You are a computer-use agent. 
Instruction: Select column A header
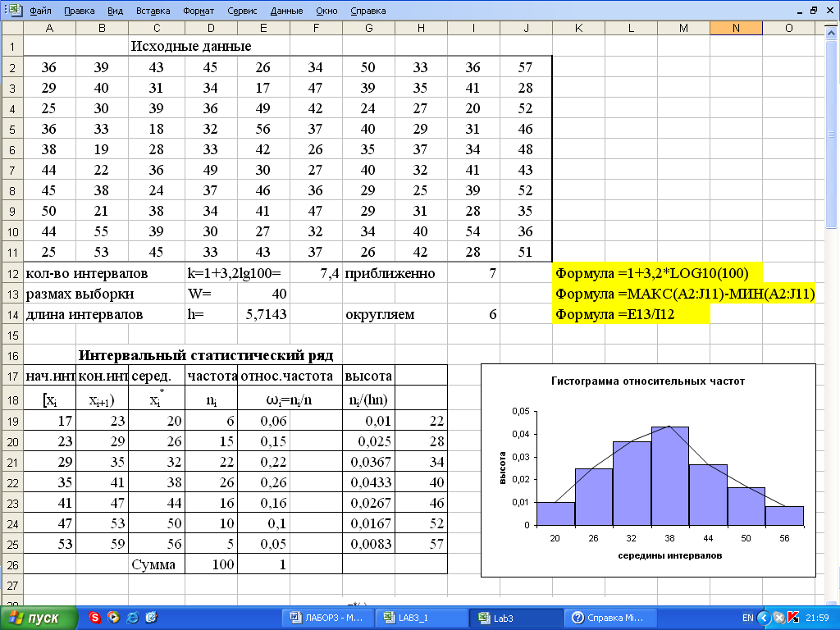pos(49,28)
